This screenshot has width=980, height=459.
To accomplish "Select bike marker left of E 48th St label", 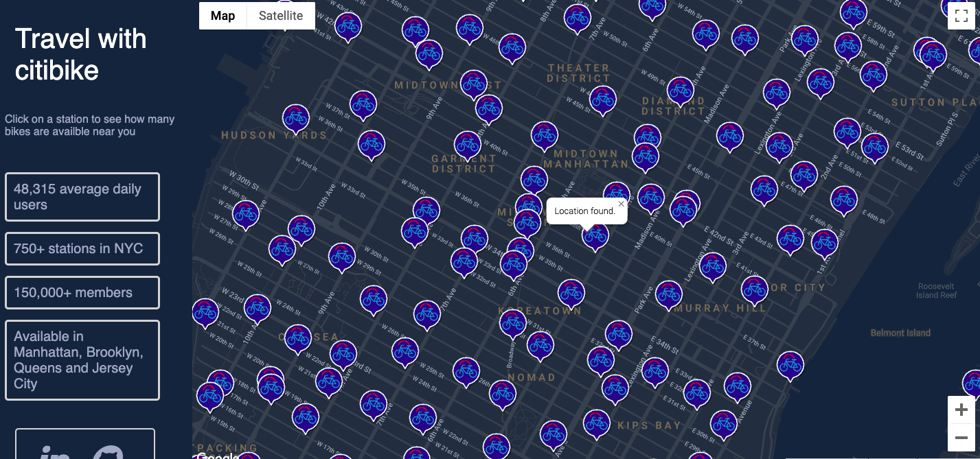I will [844, 200].
